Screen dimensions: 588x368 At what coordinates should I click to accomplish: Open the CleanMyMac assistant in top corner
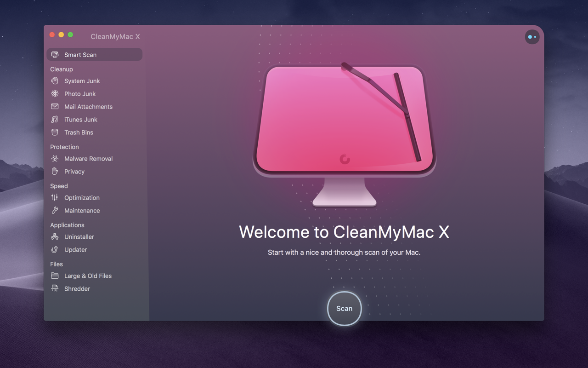point(532,37)
